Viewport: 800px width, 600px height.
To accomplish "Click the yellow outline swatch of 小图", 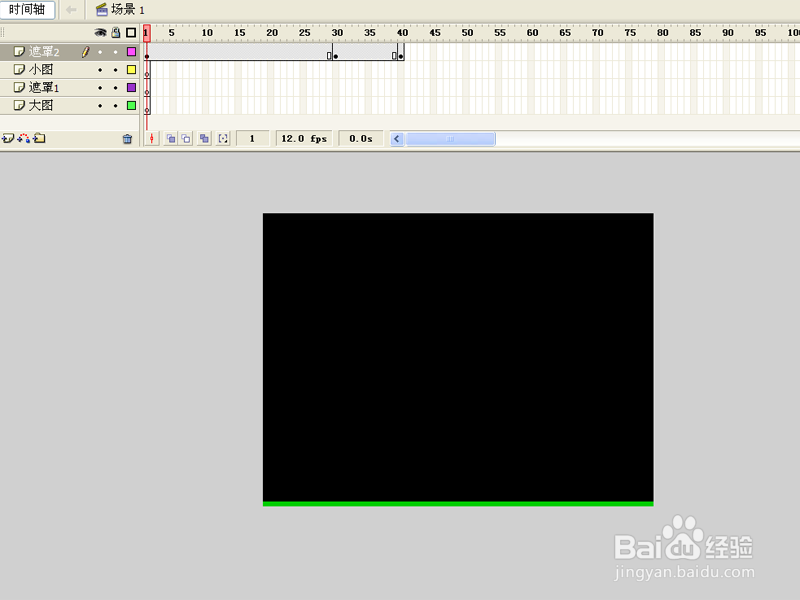I will click(x=132, y=69).
